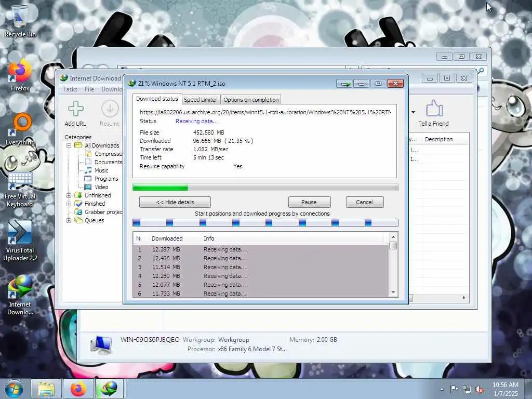This screenshot has width=532, height=399.
Task: Open Free Virtual Keyboard desktop shortcut
Action: (x=20, y=189)
